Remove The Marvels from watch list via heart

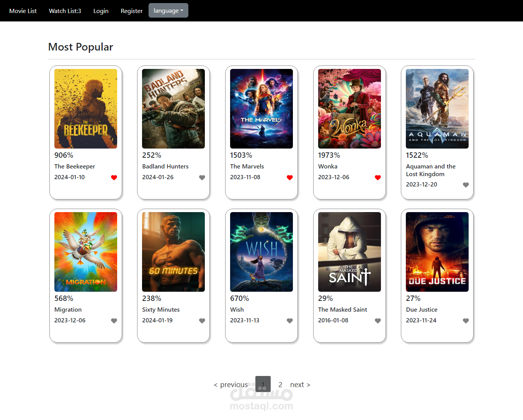pyautogui.click(x=290, y=178)
